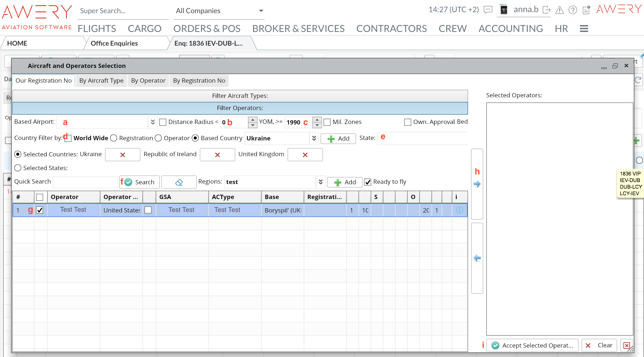Click the Accept Selected Operators button
Image resolution: width=644 pixels, height=357 pixels.
[x=532, y=345]
